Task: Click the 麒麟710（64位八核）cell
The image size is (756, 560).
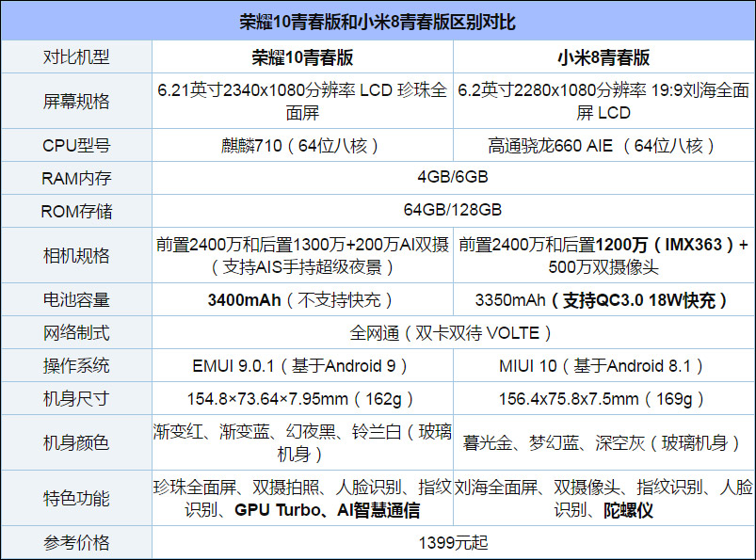Action: point(302,145)
